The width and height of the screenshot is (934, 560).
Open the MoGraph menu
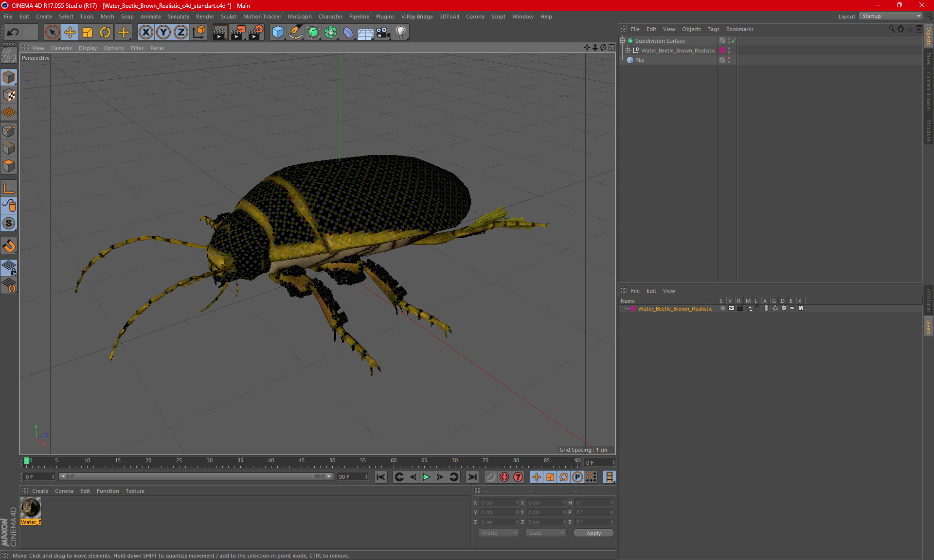point(300,17)
